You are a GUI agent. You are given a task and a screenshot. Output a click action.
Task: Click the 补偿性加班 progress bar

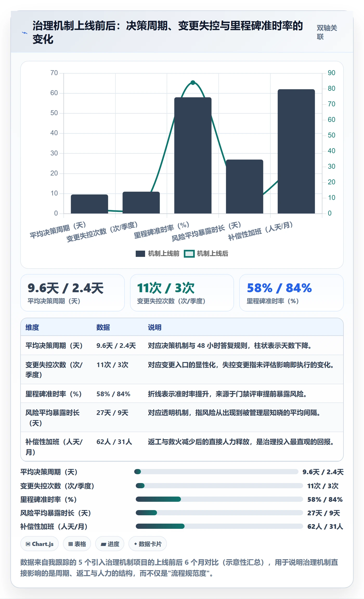pos(219,526)
